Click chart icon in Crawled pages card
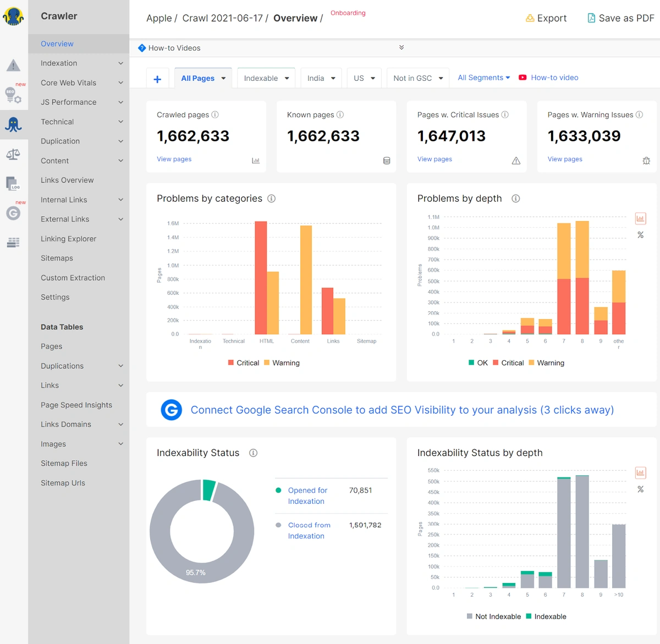Image resolution: width=660 pixels, height=644 pixels. point(256,161)
